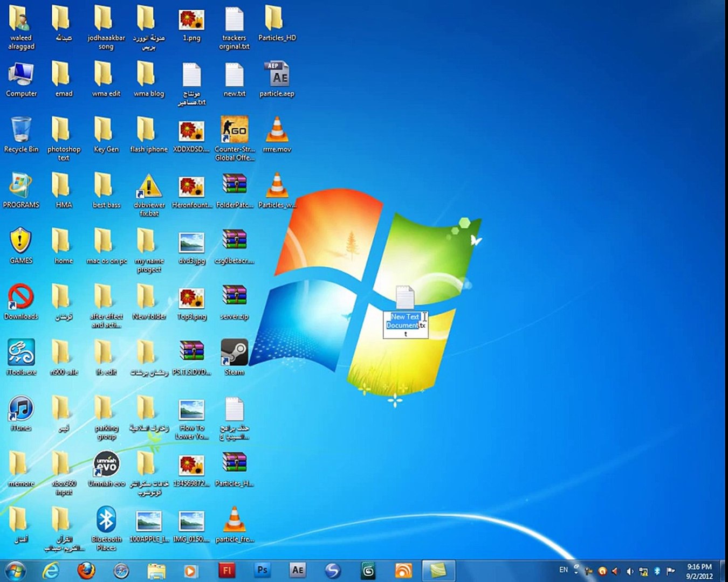Select the parking group folder
The width and height of the screenshot is (728, 582).
click(x=106, y=418)
